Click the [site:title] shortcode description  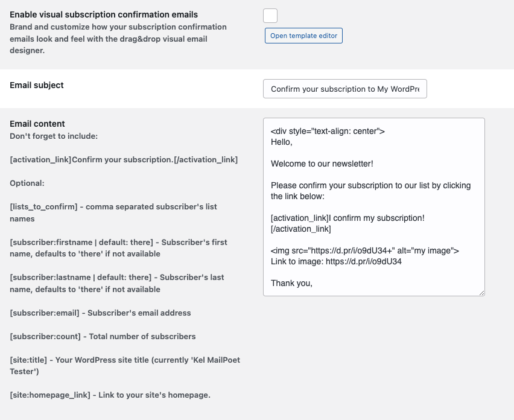tap(125, 366)
